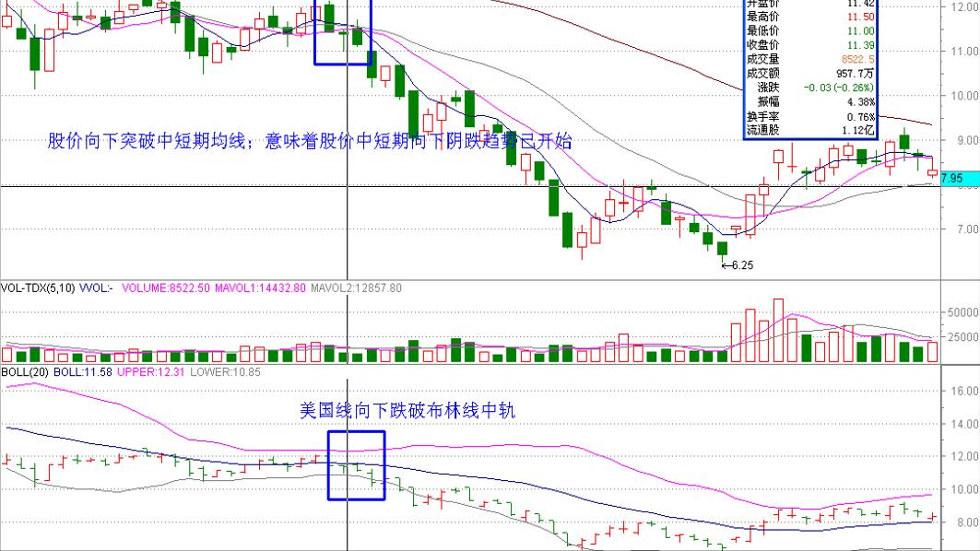Select the MAVOL2:12857.80 value
The width and height of the screenshot is (980, 551).
(356, 288)
